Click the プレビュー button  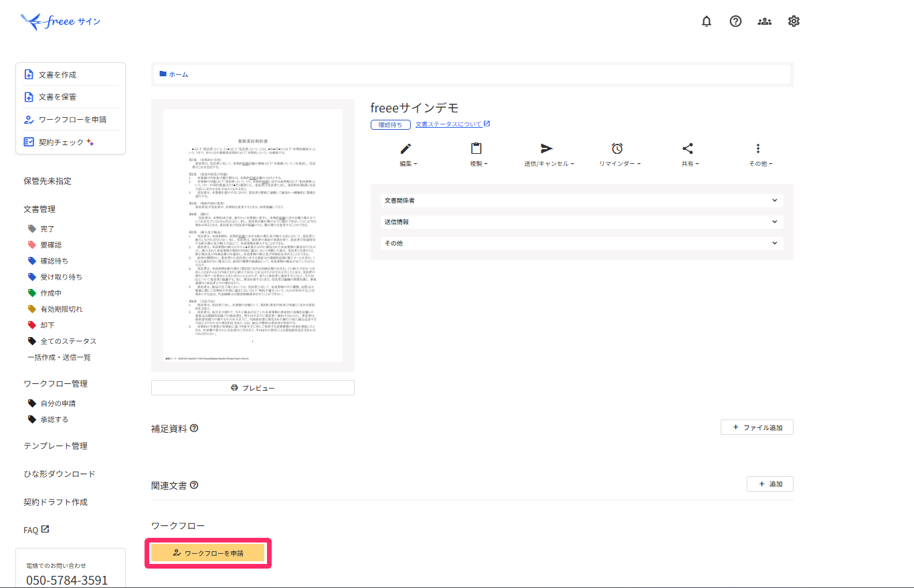(x=252, y=388)
